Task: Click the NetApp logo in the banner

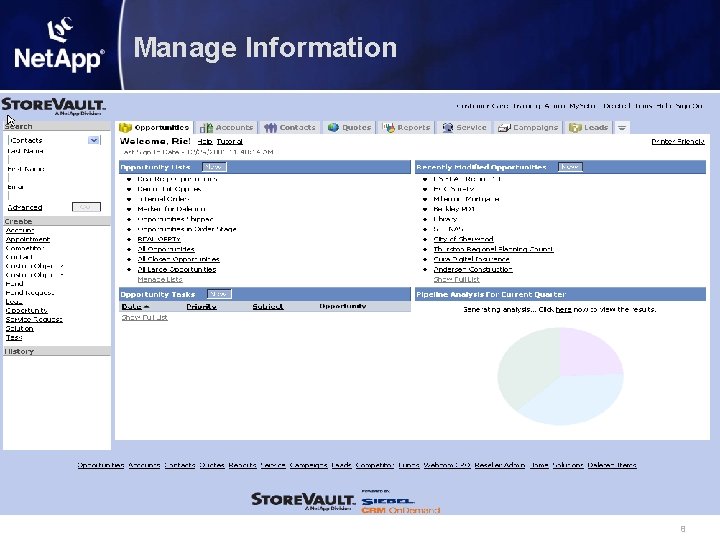Action: pyautogui.click(x=60, y=46)
